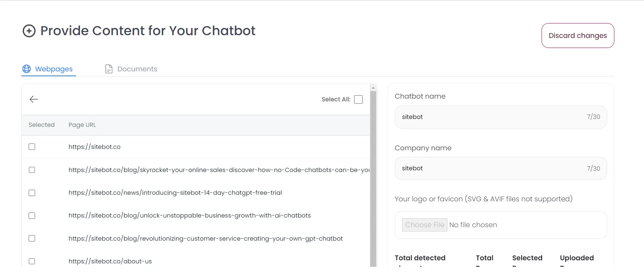
Task: Click the sitebot.co/about-us page URL
Action: 110,261
